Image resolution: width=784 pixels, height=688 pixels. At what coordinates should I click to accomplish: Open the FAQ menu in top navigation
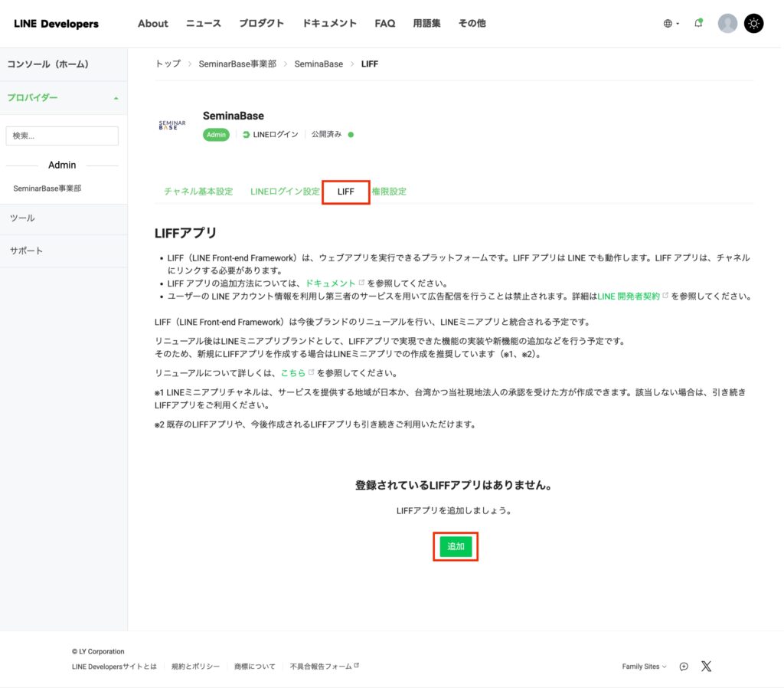pos(385,24)
